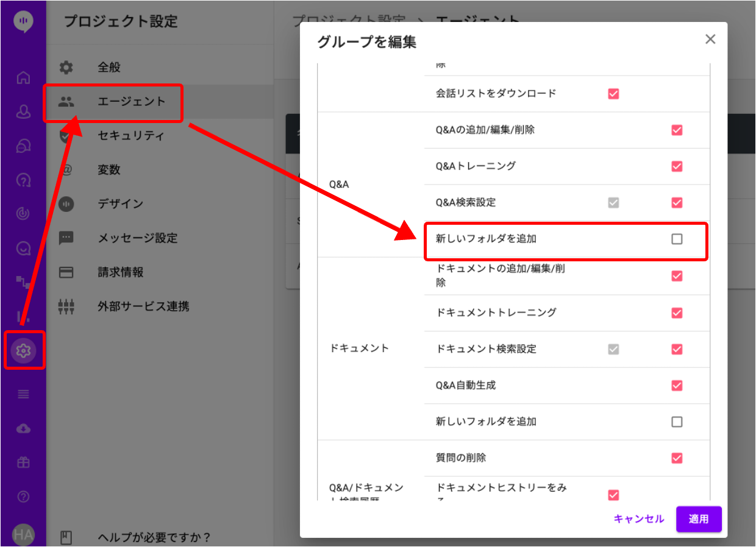This screenshot has height=547, width=756.
Task: Click the user profile icon in the sidebar
Action: tap(23, 112)
